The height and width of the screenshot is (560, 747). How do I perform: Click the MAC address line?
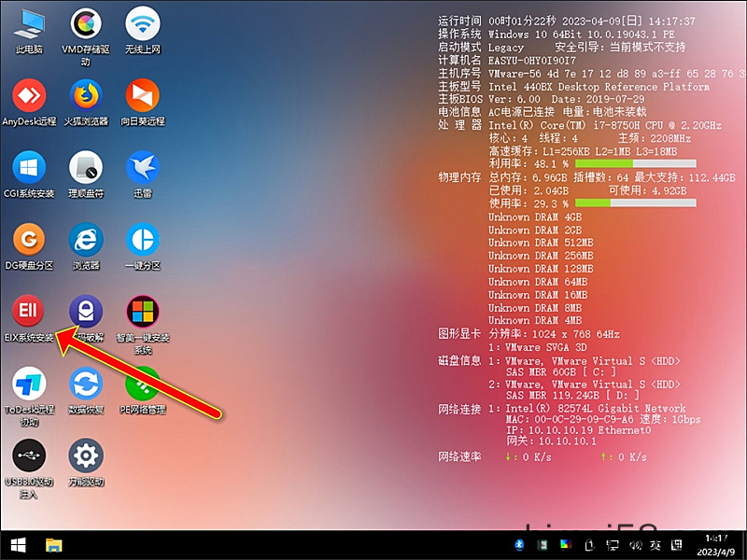[603, 419]
